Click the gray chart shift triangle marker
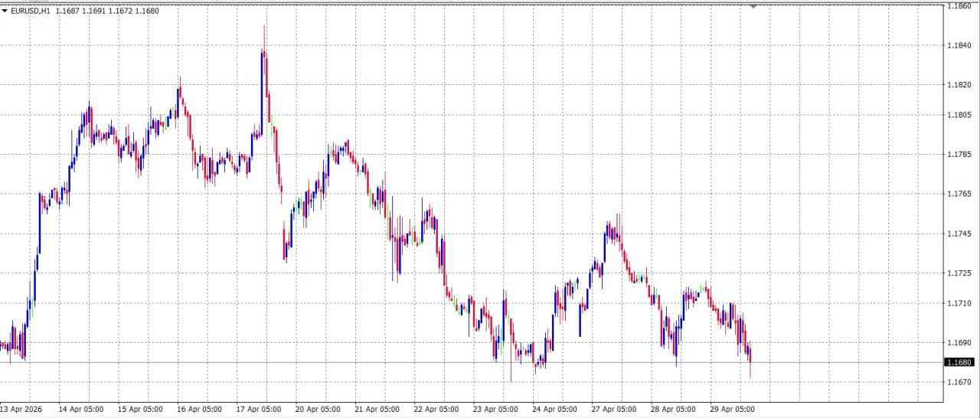 (x=753, y=6)
